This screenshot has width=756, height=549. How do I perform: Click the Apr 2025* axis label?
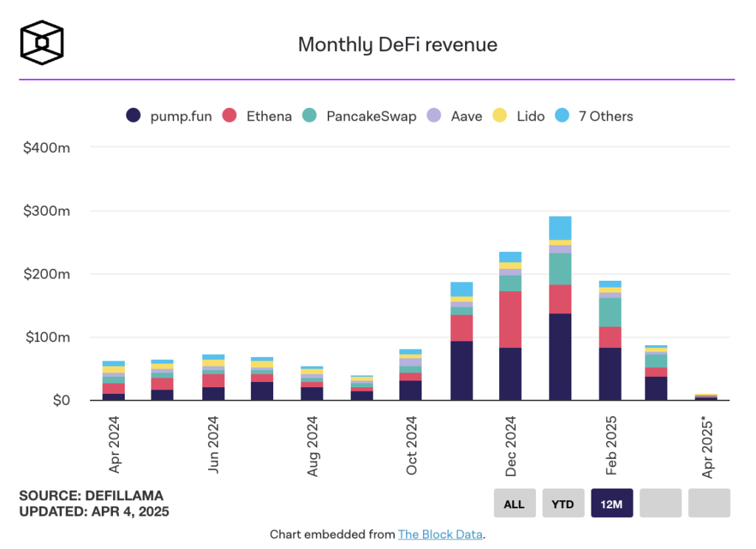[709, 448]
